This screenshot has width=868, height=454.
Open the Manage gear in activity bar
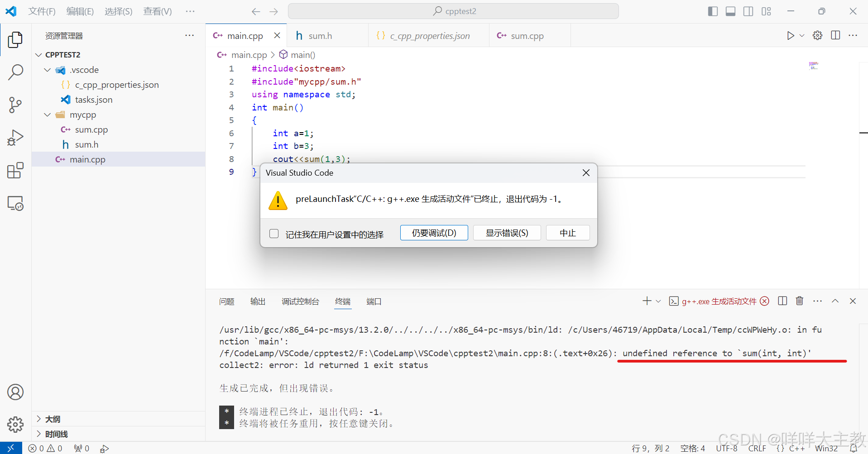click(15, 425)
